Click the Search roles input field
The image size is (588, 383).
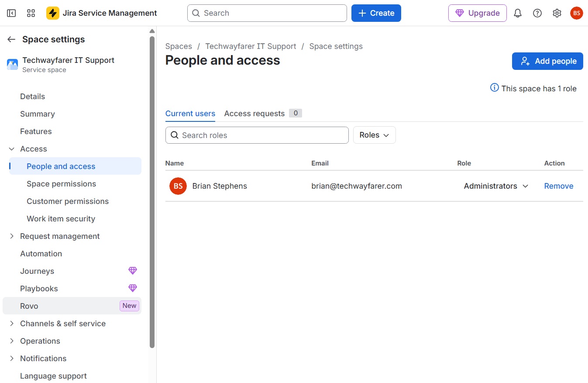pos(257,135)
